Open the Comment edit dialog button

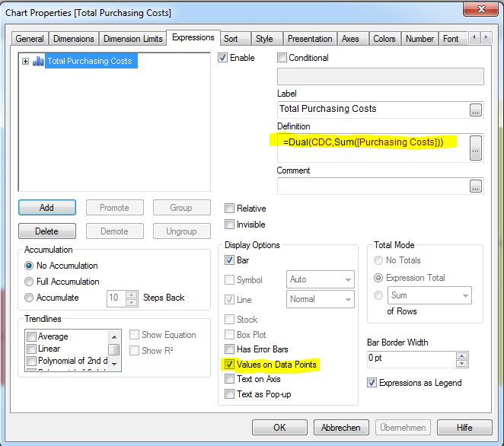[476, 186]
